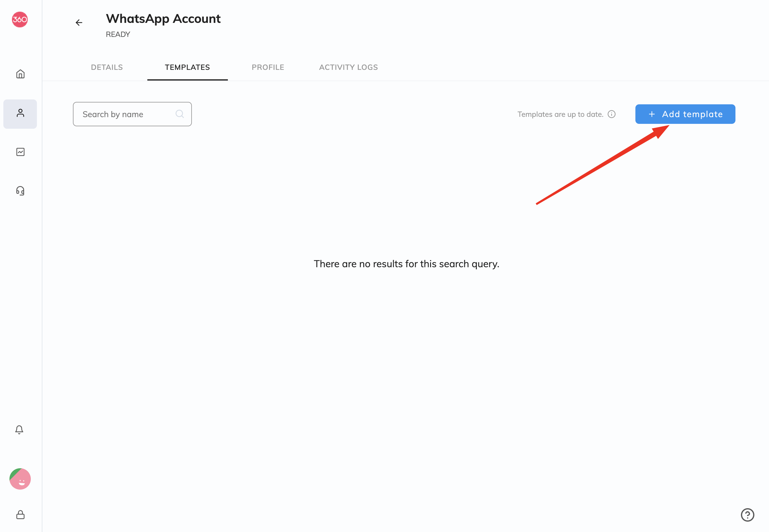
Task: Click the search magnifier icon
Action: [x=180, y=114]
